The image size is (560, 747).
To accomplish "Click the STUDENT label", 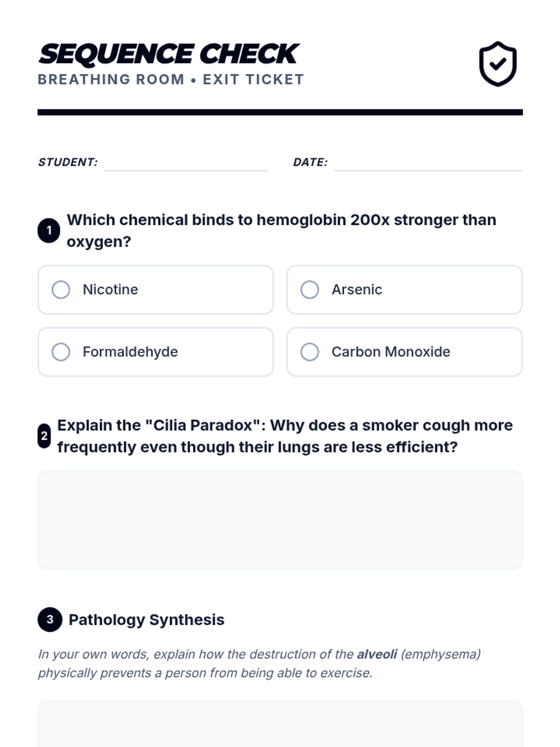I will tap(68, 162).
